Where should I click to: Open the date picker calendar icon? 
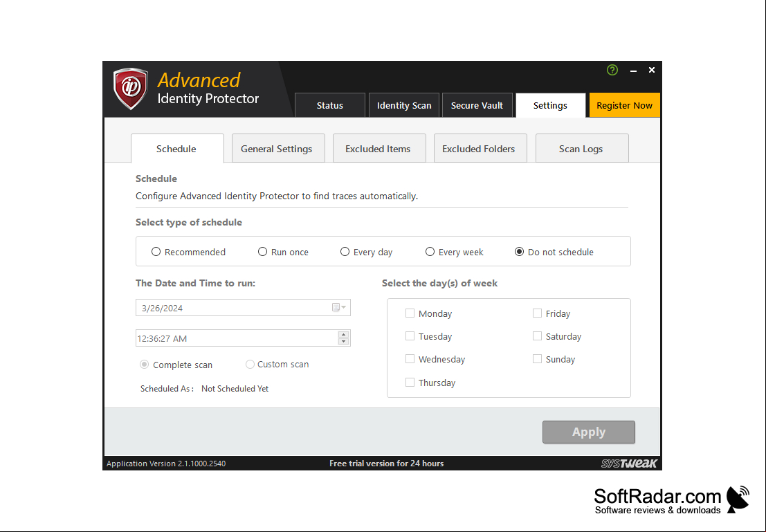339,307
